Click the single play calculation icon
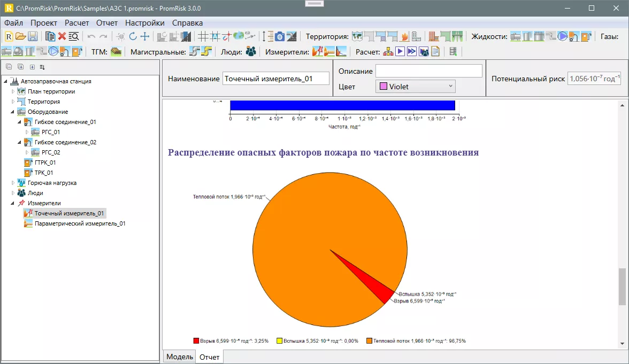Image resolution: width=629 pixels, height=364 pixels. (x=400, y=52)
